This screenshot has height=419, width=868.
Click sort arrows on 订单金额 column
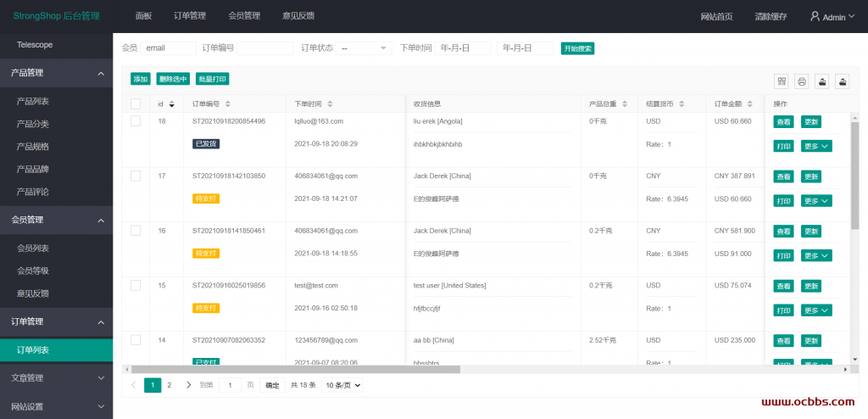click(x=750, y=103)
